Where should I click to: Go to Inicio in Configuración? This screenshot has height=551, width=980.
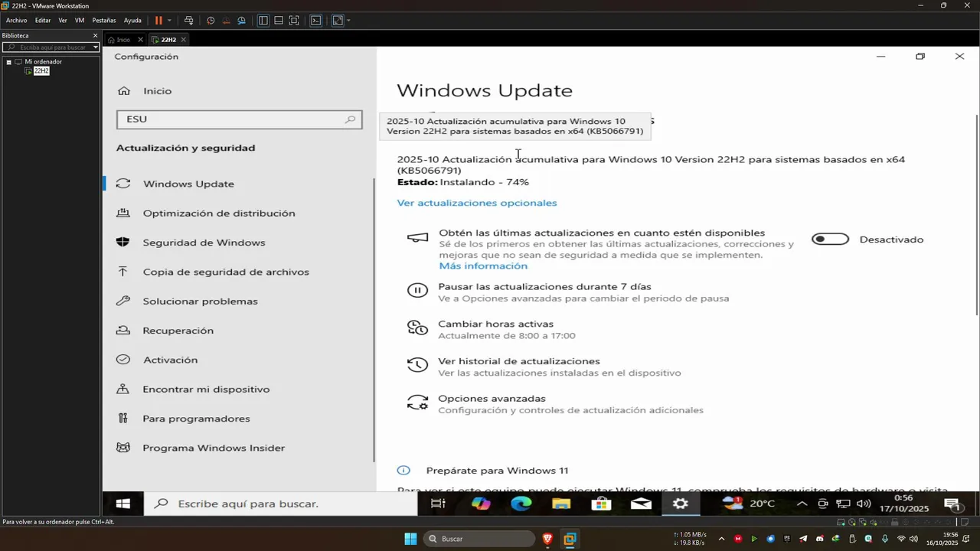coord(157,91)
